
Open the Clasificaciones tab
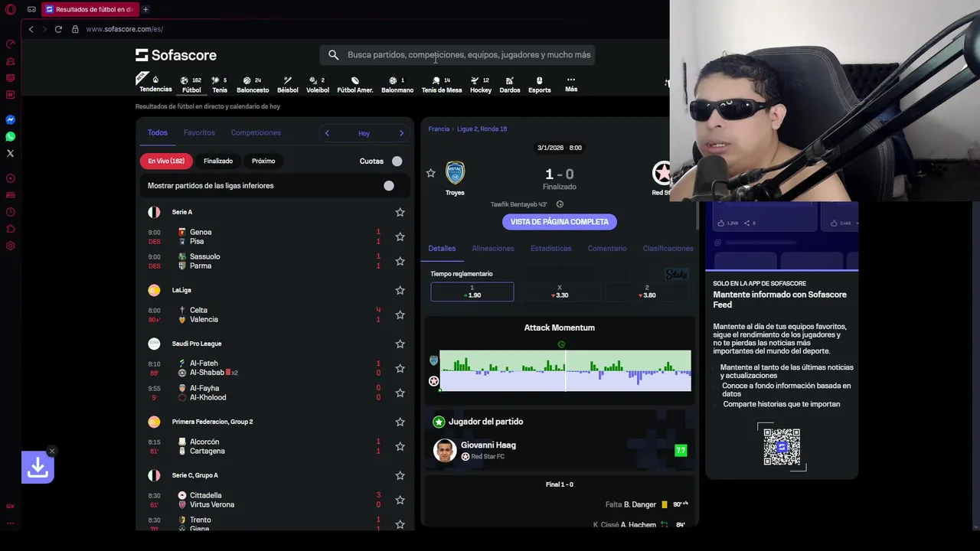(668, 248)
